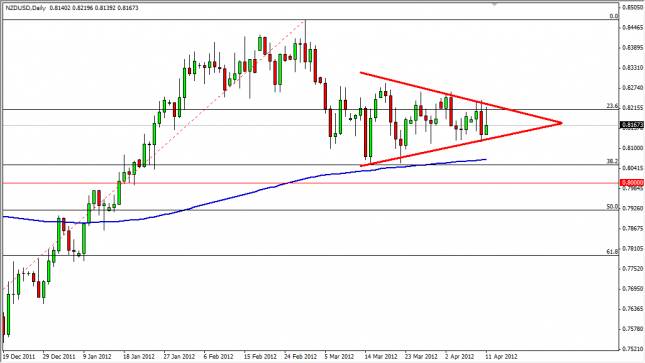
Task: Click the 11 Apr 2012 date label
Action: click(501, 356)
